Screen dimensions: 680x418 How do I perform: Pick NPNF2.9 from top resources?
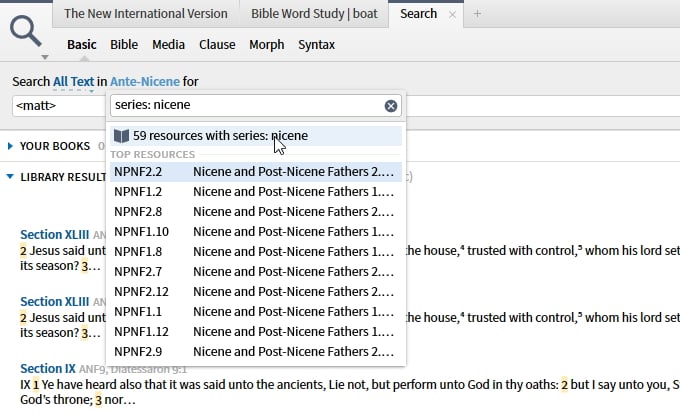point(255,351)
